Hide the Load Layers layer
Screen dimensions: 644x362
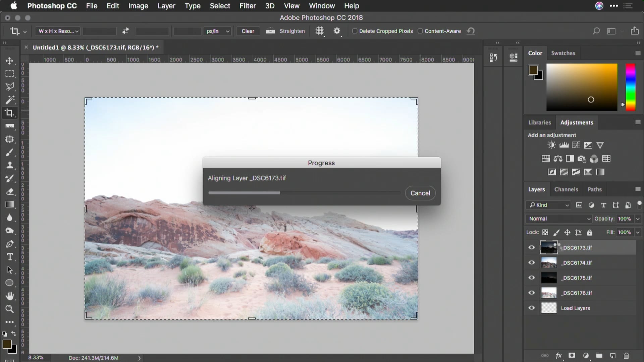click(x=531, y=308)
